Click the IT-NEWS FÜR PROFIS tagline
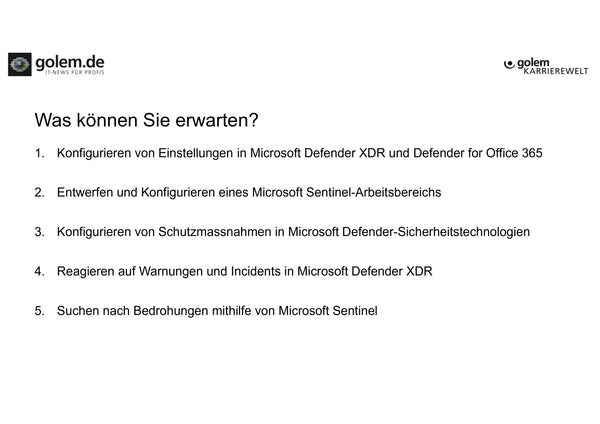Viewport: 600px width, 424px height. 70,74
